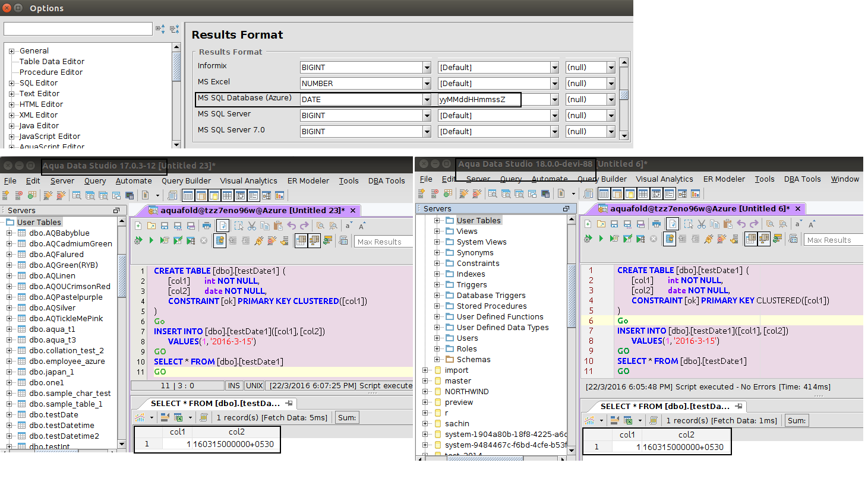Toggle database-stack button in Untitled 23 execute toolbar
Image resolution: width=868 pixels, height=485 pixels.
220,240
